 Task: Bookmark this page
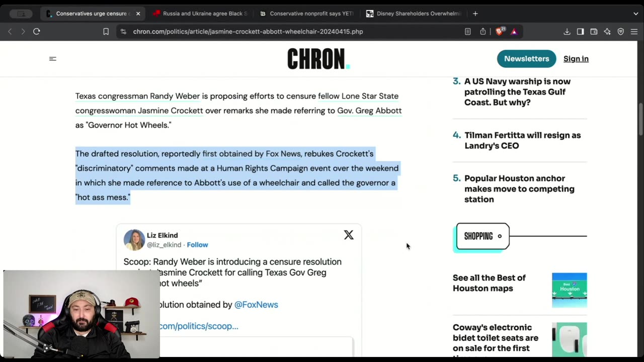point(106,31)
